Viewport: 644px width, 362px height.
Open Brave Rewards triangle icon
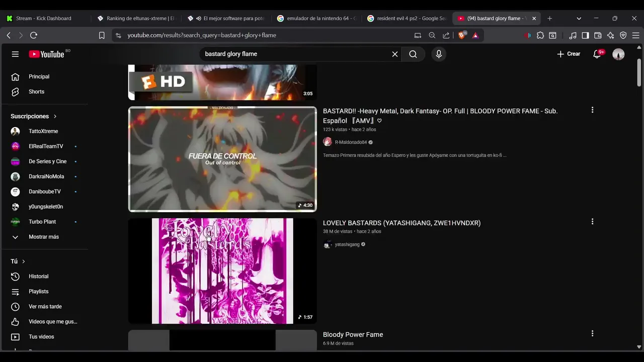pyautogui.click(x=475, y=35)
